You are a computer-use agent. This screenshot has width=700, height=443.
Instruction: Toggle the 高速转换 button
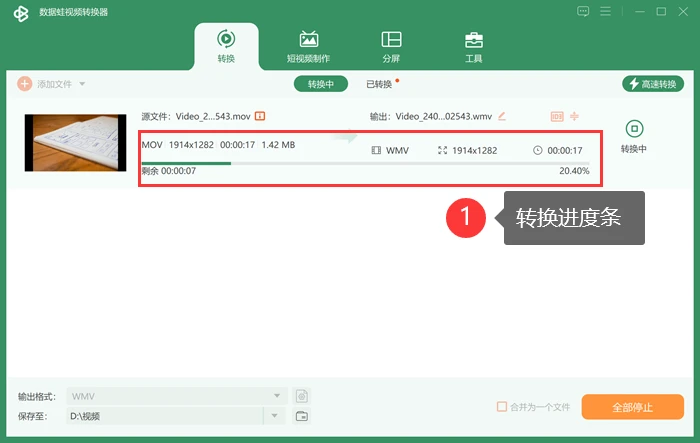click(653, 84)
